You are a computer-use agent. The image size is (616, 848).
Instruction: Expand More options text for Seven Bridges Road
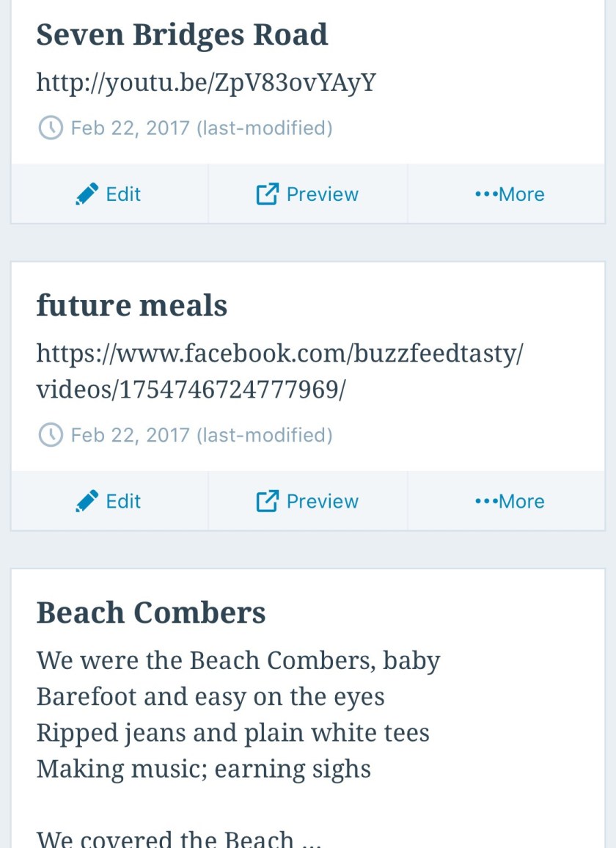click(521, 194)
